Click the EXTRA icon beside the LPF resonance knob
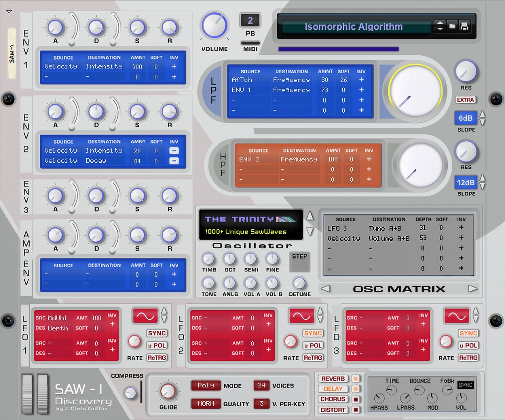505x420 pixels. [466, 100]
